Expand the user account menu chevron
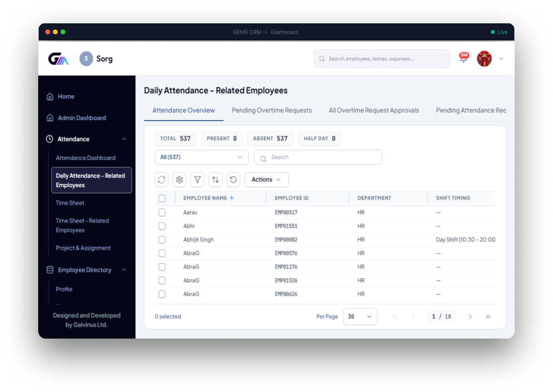 click(501, 59)
